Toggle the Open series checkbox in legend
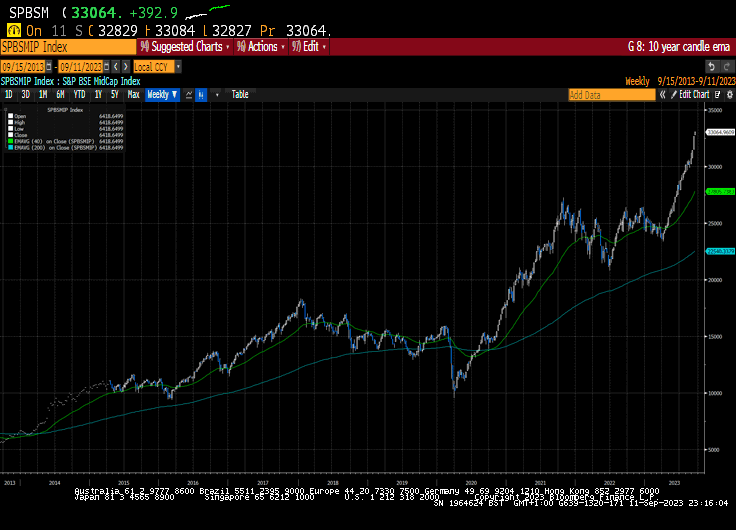Viewport: 736px width, 530px height. click(x=10, y=116)
